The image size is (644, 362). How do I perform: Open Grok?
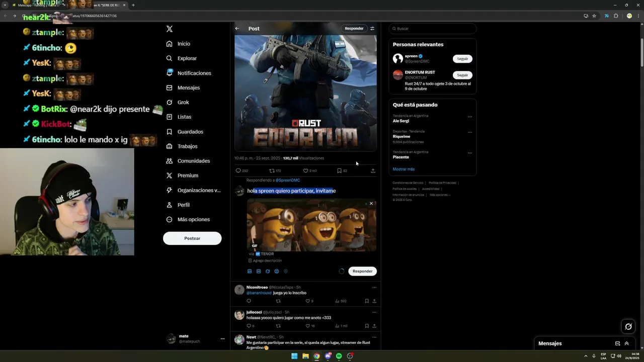click(178, 102)
